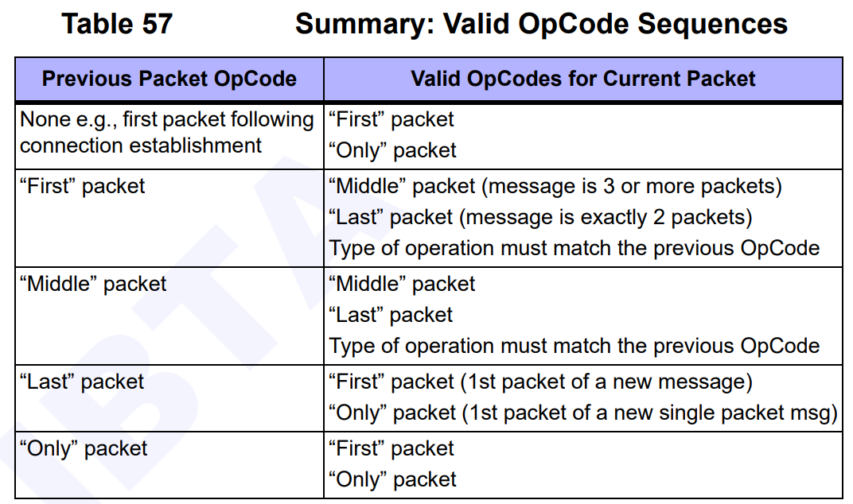Click the title Summary: Valid OpCode Sequences

point(541,25)
